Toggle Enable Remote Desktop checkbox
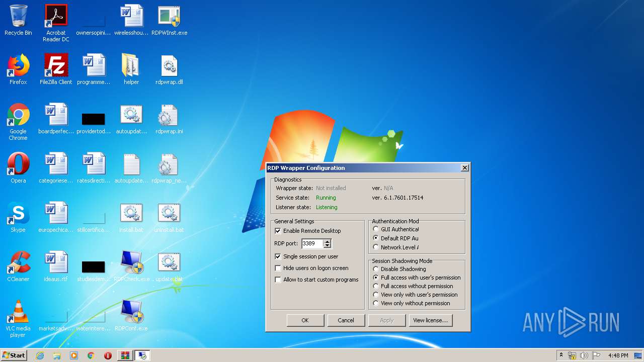644x362 pixels. coord(278,231)
